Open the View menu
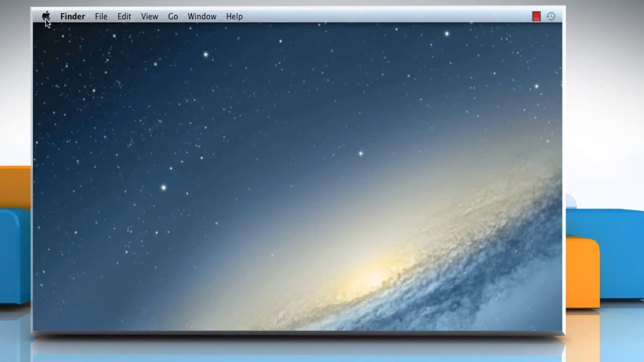This screenshot has height=362, width=644. pos(149,17)
